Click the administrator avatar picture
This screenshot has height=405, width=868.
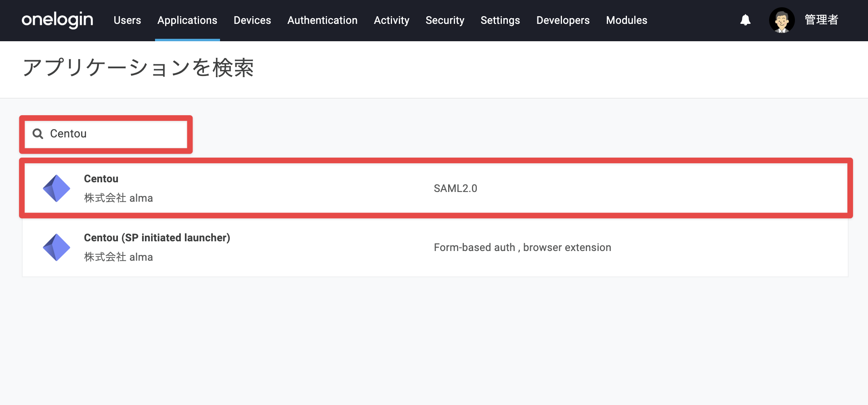coord(782,20)
